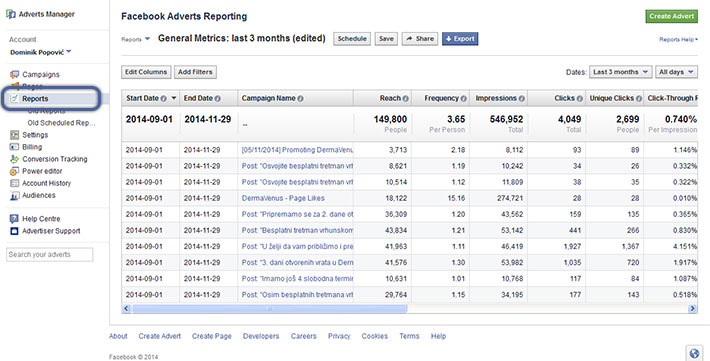The height and width of the screenshot is (361, 710).
Task: Click the table's horizontal scrollbar thumb
Action: [x=269, y=308]
